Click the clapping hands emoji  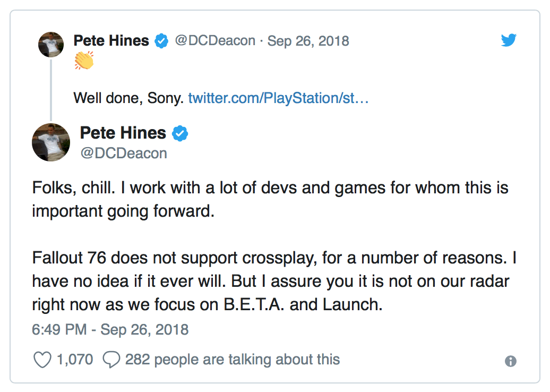pos(84,61)
